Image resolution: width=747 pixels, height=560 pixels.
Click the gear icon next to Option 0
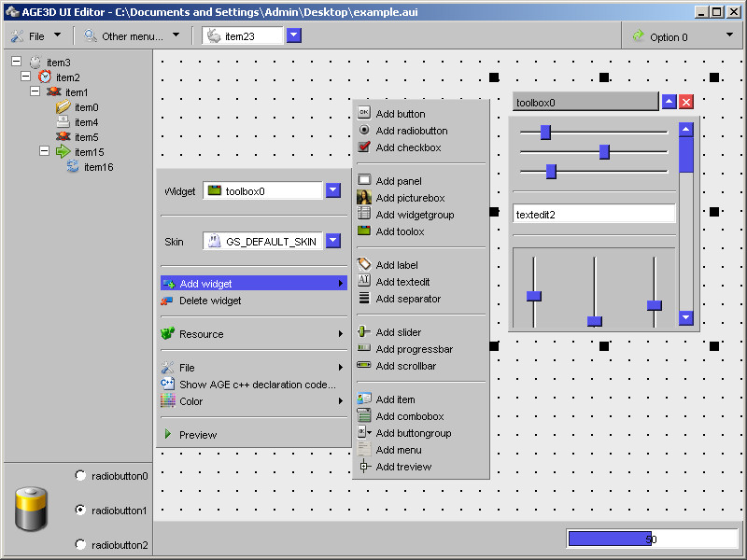coord(641,35)
